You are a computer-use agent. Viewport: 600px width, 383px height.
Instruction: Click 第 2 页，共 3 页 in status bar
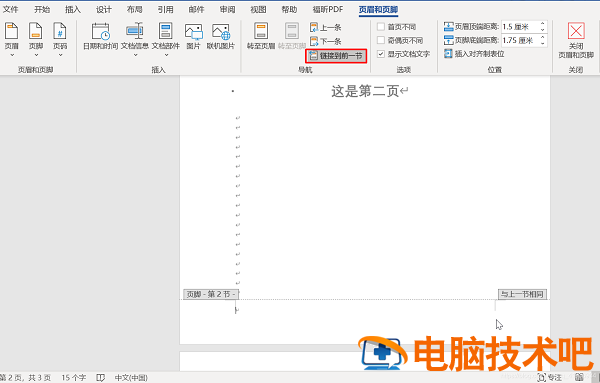[x=26, y=378]
